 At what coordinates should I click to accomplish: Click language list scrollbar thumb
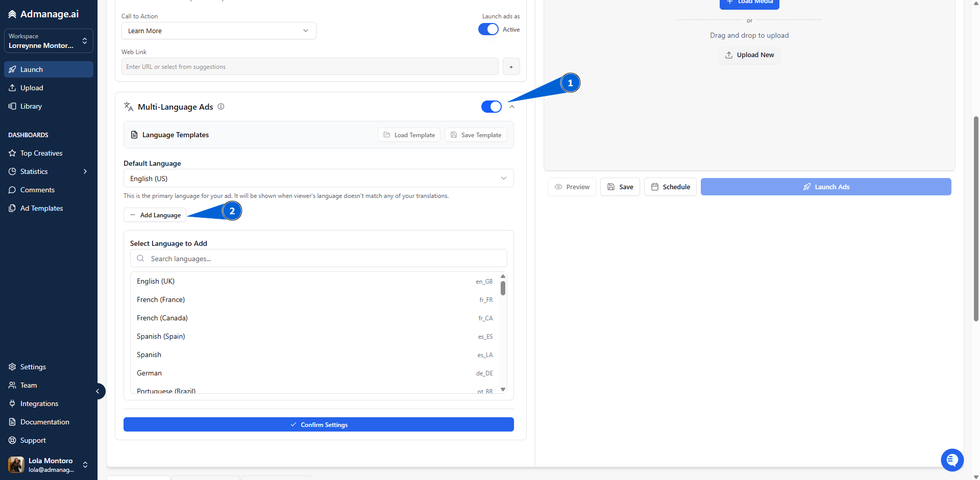(x=503, y=288)
